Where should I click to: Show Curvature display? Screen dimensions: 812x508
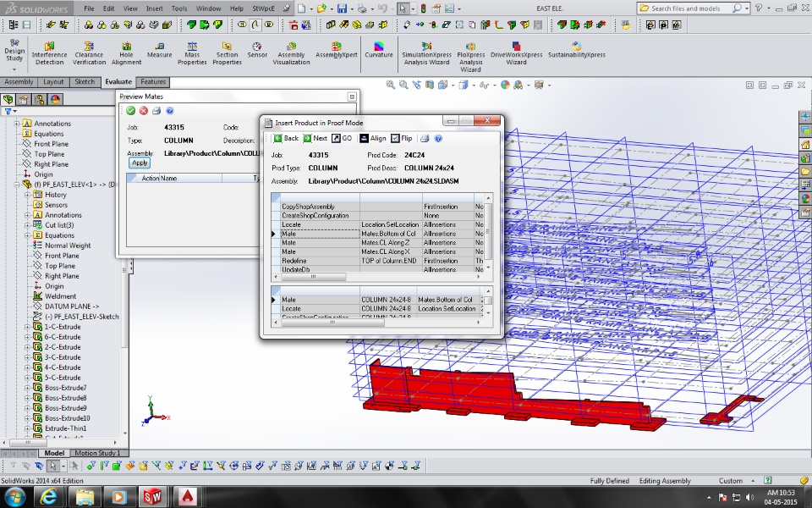click(x=379, y=50)
